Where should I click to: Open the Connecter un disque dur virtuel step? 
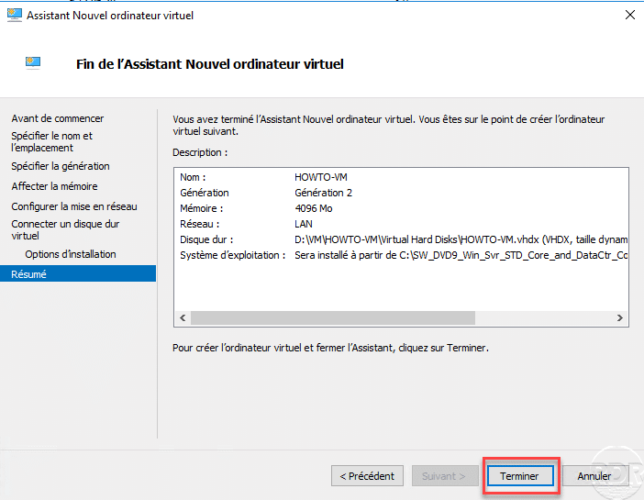pos(65,230)
